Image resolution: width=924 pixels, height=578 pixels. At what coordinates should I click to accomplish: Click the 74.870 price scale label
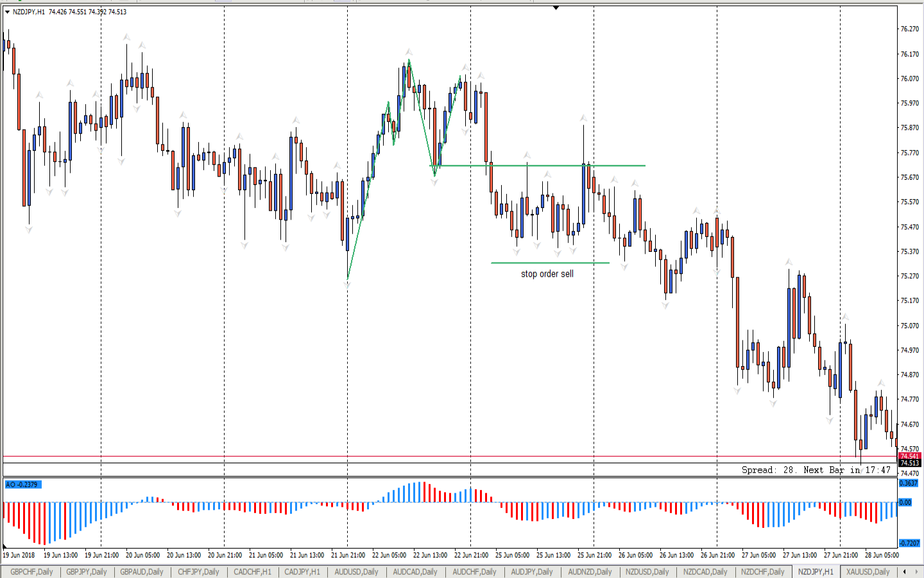(x=910, y=374)
